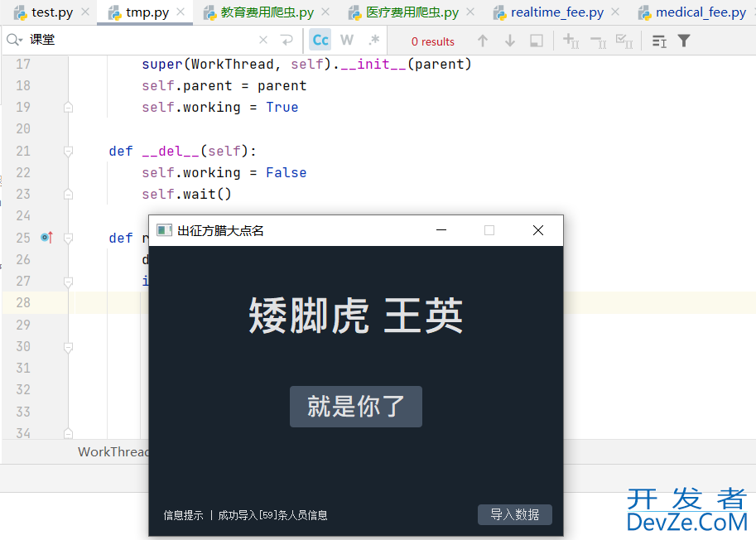
Task: Collapse the fold marker at line 25
Action: tap(69, 239)
